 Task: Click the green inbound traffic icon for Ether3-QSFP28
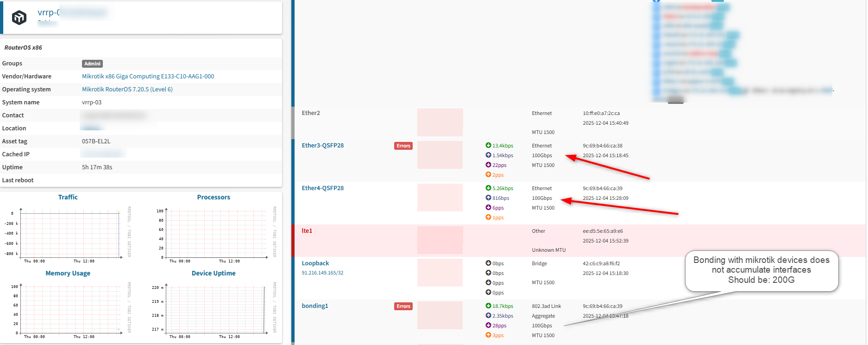(x=488, y=146)
